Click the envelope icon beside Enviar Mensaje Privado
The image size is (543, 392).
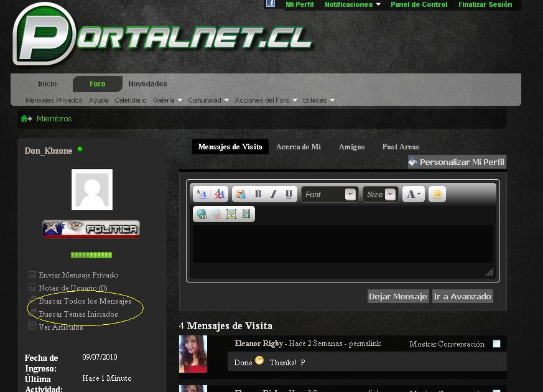click(32, 274)
